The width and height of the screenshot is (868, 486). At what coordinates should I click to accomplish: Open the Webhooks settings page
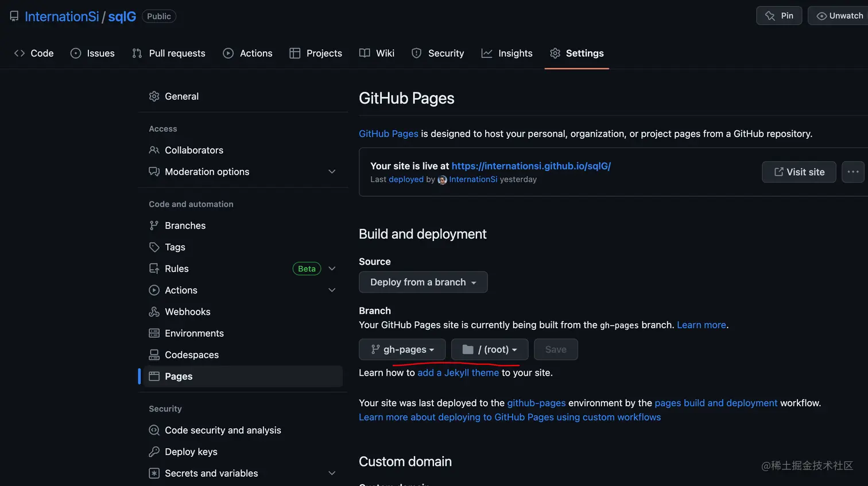(x=187, y=312)
